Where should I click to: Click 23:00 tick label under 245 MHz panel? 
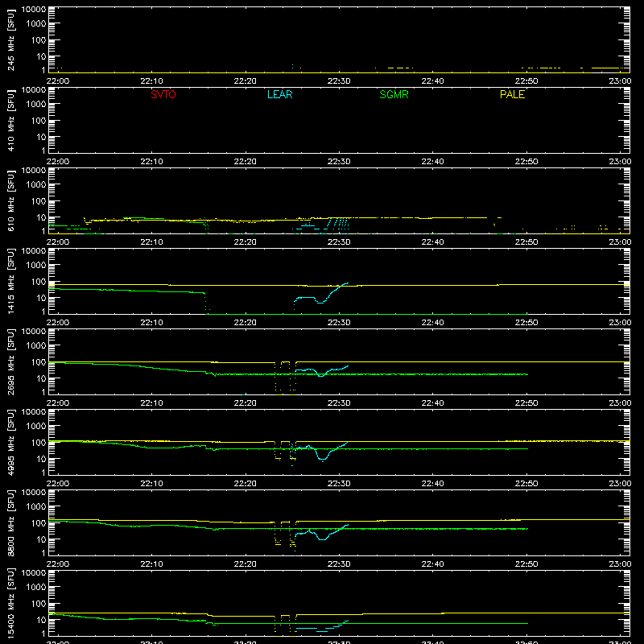pos(620,81)
